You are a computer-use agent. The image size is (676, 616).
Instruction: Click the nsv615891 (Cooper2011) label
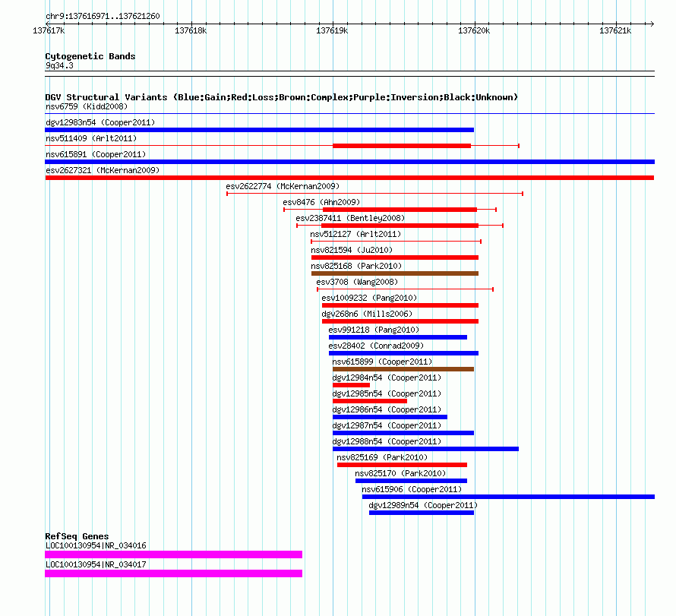pos(96,154)
